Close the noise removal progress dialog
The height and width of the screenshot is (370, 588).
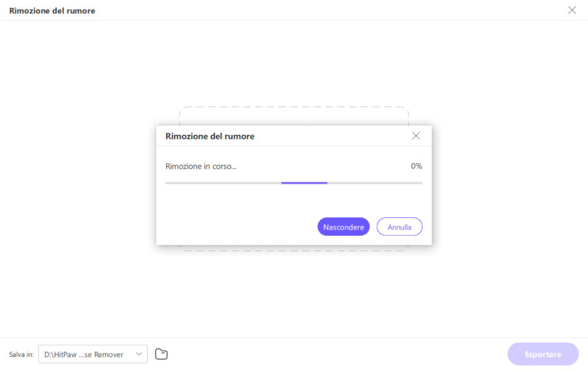click(x=415, y=136)
